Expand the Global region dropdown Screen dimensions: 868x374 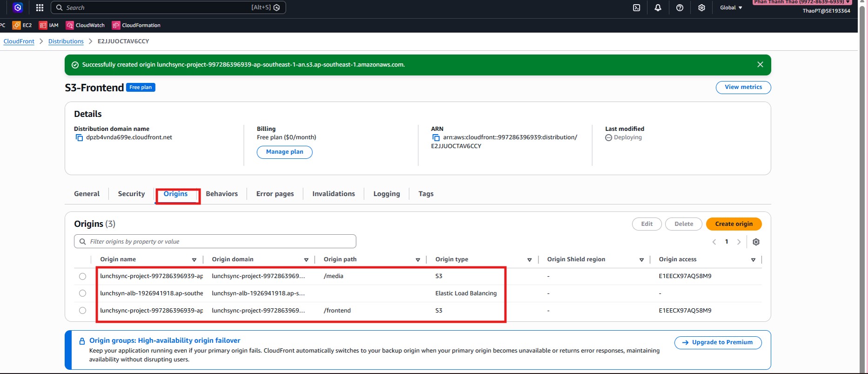[731, 7]
